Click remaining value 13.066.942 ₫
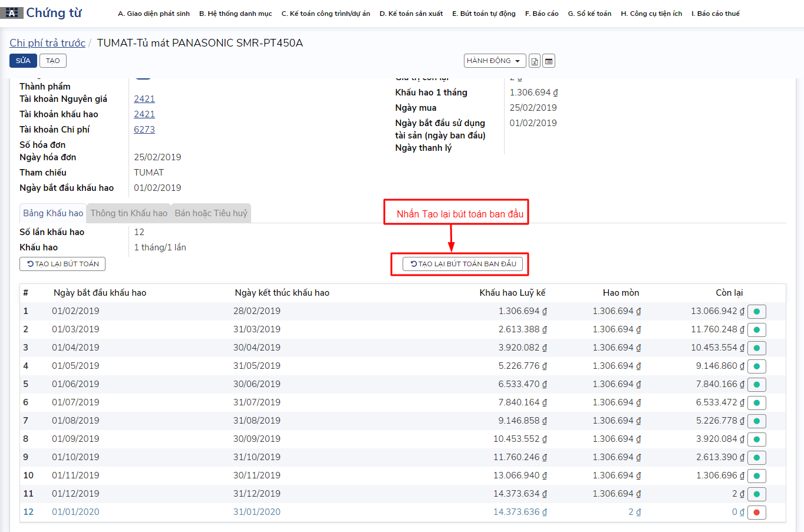Viewport: 804px width, 532px height. [x=717, y=311]
